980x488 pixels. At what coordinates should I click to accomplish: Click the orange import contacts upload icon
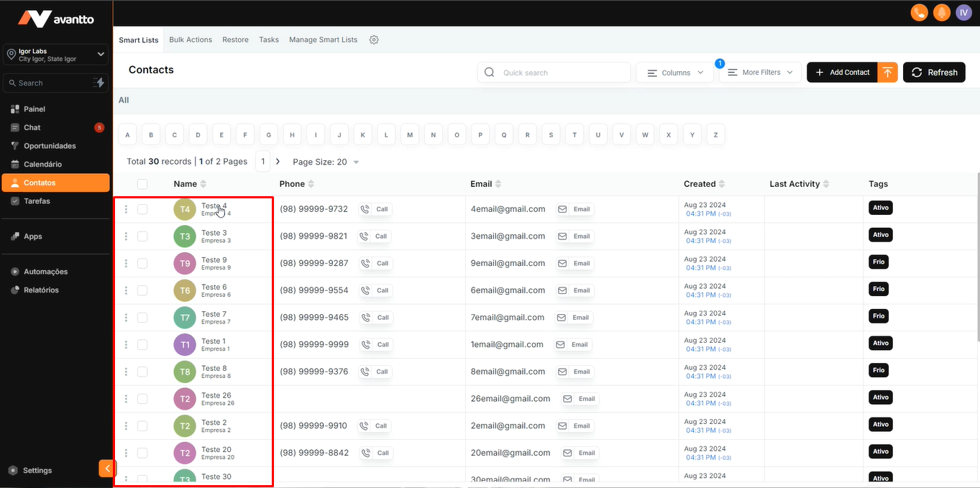pos(888,73)
